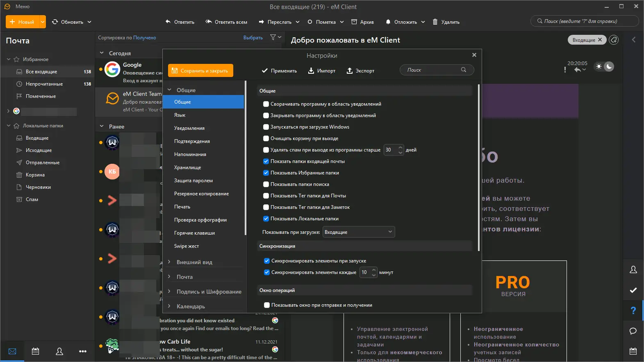Screen dimensions: 644x362
Task: Enable 'Очищать корзину при выходе'
Action: (x=266, y=138)
